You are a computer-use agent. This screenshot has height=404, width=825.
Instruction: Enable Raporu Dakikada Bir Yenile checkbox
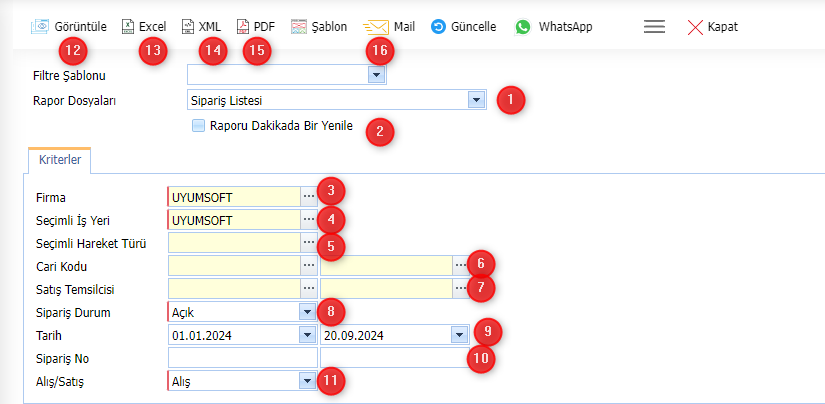[x=198, y=126]
